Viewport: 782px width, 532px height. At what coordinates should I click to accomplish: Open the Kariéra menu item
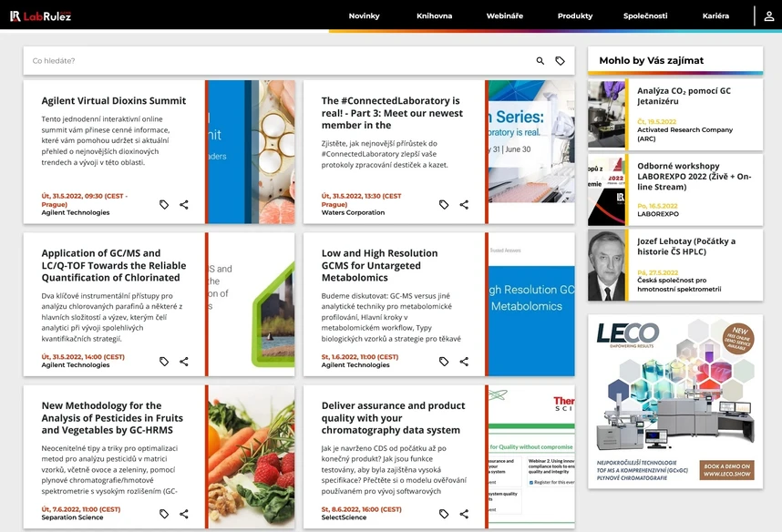pos(717,15)
